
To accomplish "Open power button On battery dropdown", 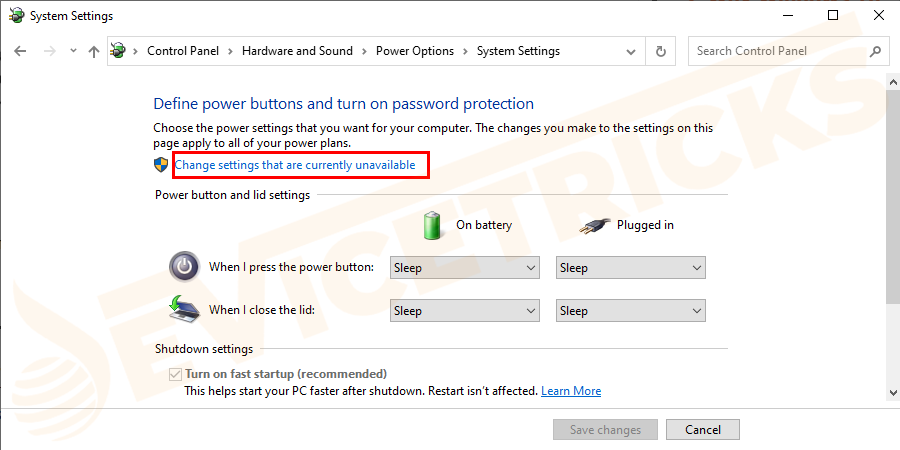I will click(464, 267).
